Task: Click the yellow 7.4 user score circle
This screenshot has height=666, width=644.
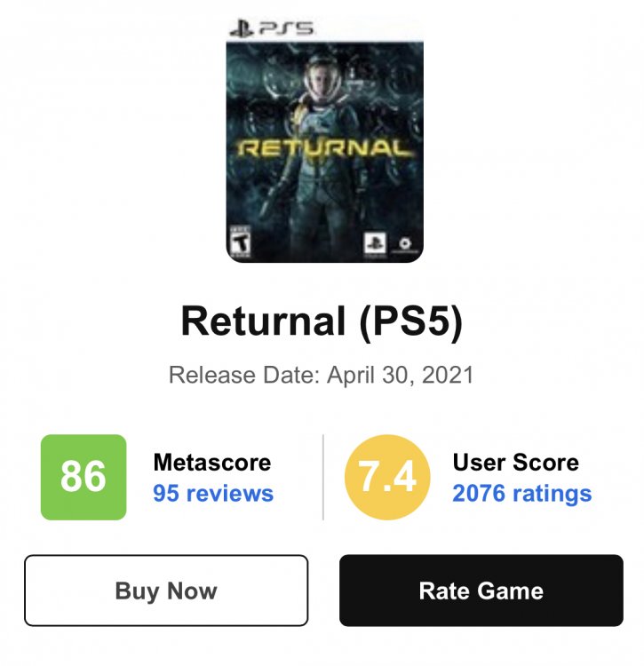Action: 387,477
